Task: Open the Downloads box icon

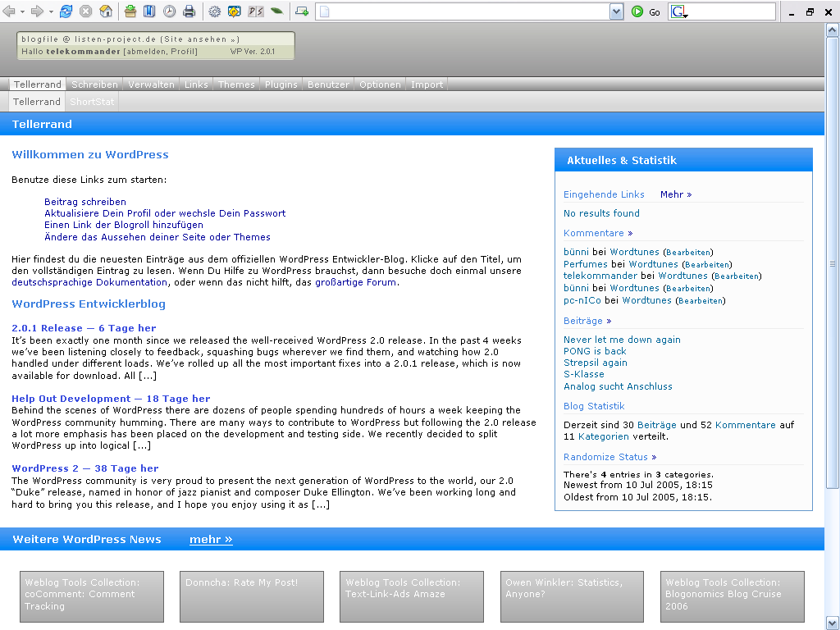Action: click(130, 11)
